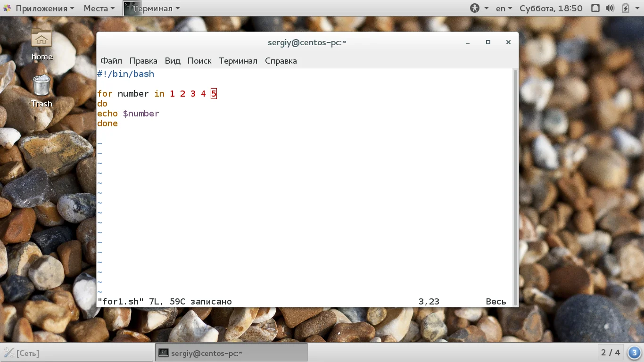The height and width of the screenshot is (362, 644).
Task: Click the battery status icon
Action: click(x=626, y=8)
